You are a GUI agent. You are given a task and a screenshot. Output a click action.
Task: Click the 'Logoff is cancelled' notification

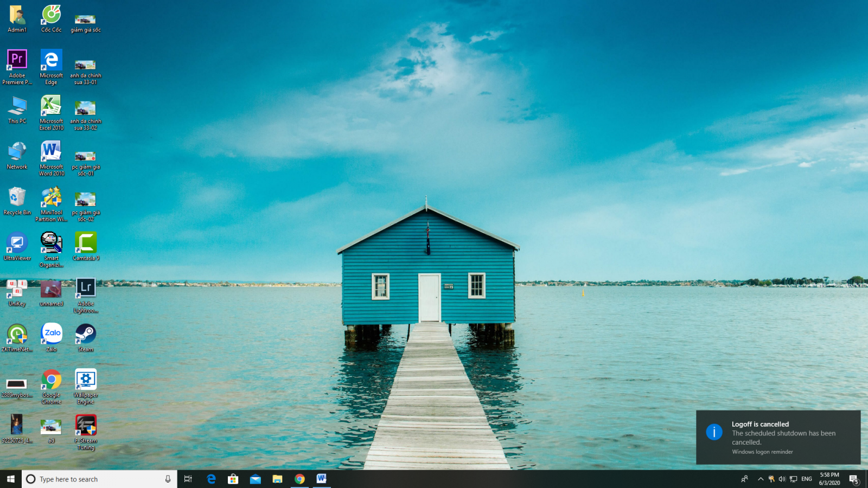778,437
